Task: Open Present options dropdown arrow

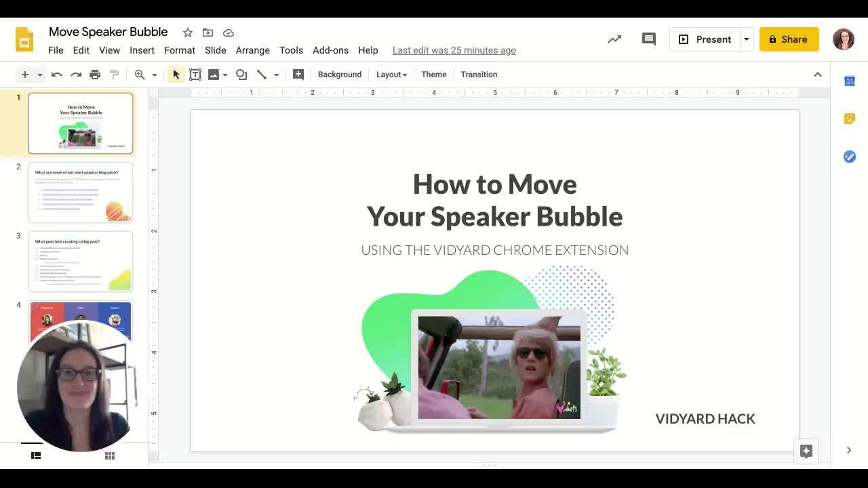Action: tap(746, 39)
